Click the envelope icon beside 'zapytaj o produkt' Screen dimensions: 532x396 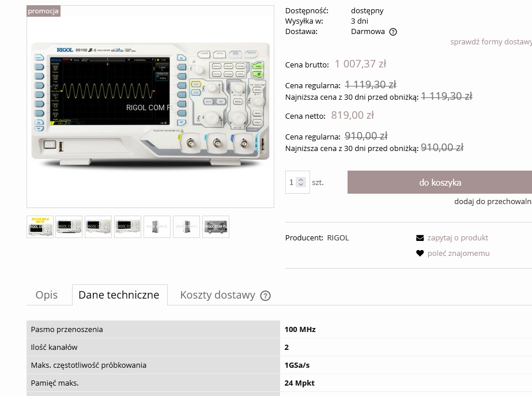click(420, 238)
